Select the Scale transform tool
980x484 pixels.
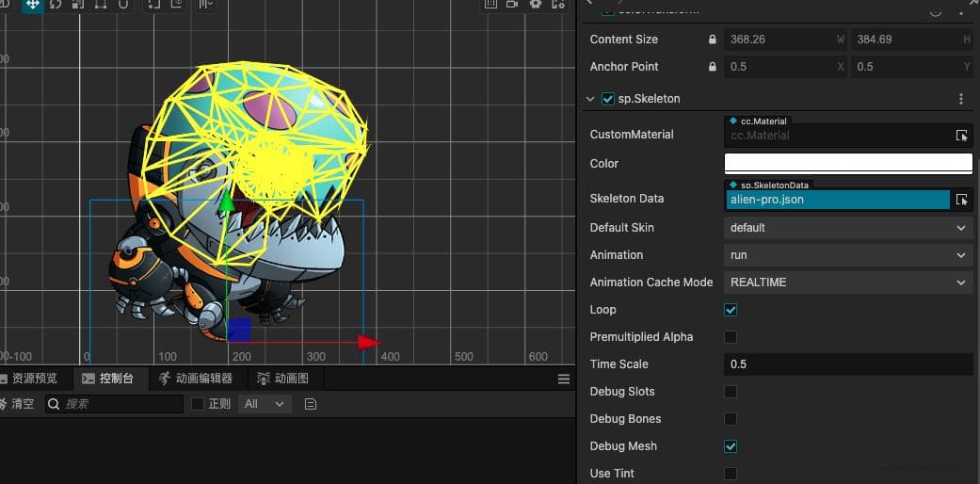tap(77, 5)
